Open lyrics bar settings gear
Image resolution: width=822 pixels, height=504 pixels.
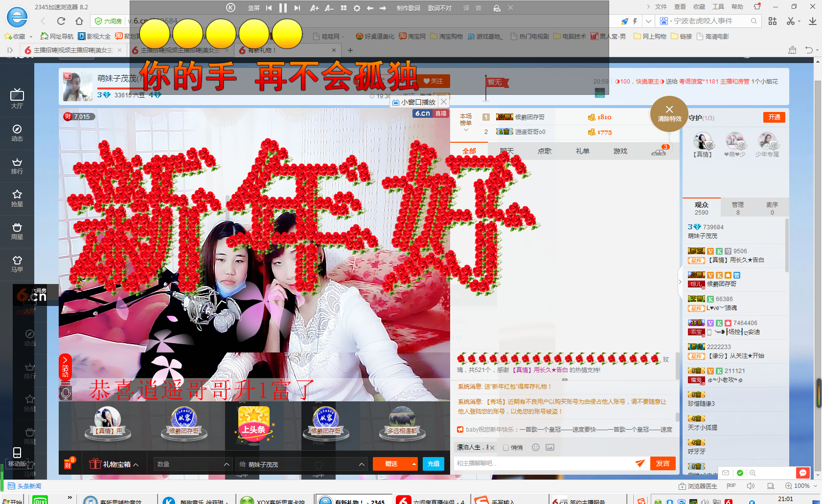point(357,8)
